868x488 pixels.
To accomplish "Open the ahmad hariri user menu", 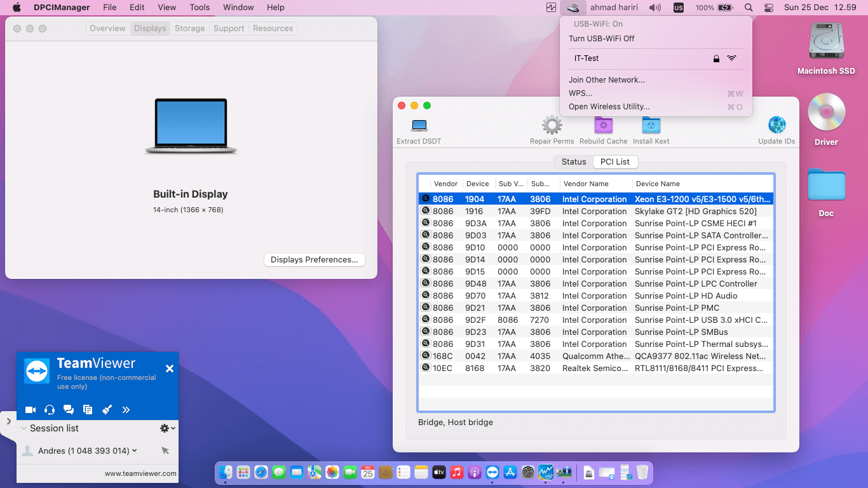I will (x=614, y=8).
